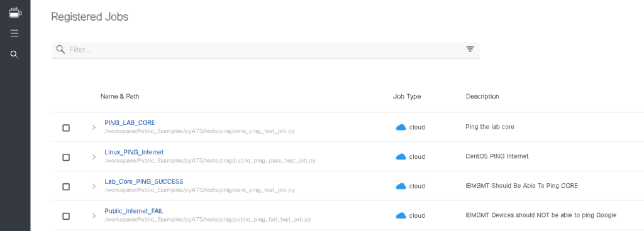
Task: Expand the Lab_Core_PING_SUCCESS row details
Action: tap(94, 186)
